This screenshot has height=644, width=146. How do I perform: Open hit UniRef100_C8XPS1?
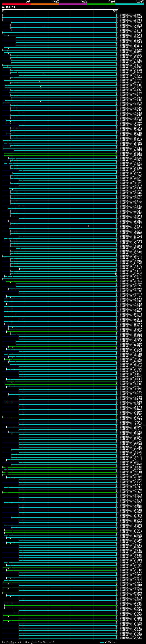point(131,467)
